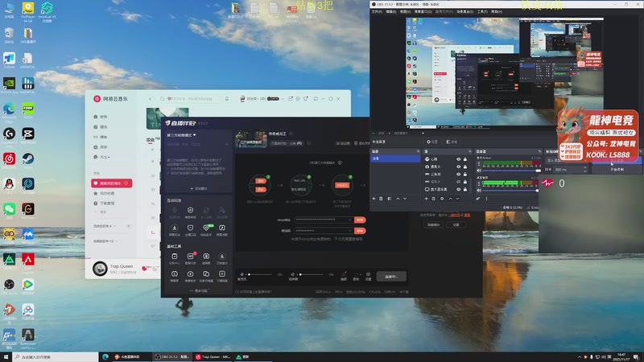Open the Start menu on the taskbar
The height and width of the screenshot is (362, 644).
(x=6, y=357)
